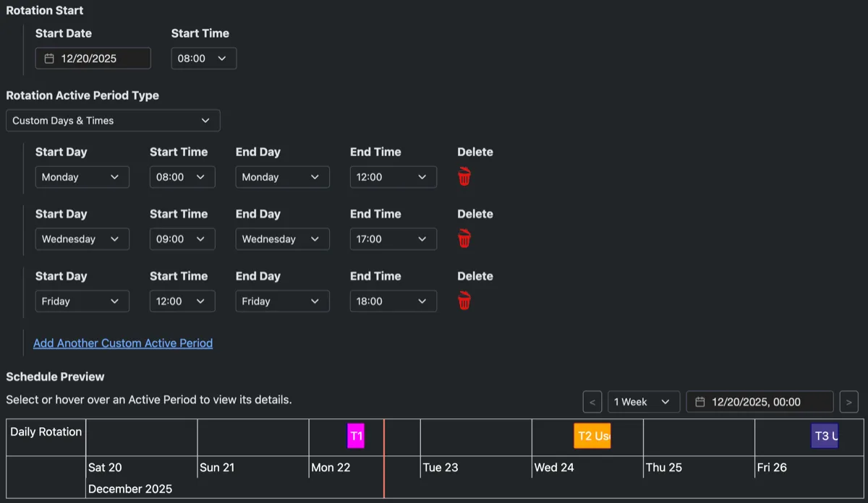Image resolution: width=868 pixels, height=503 pixels.
Task: Select the orange T2 shift on Wednesday
Action: (592, 436)
